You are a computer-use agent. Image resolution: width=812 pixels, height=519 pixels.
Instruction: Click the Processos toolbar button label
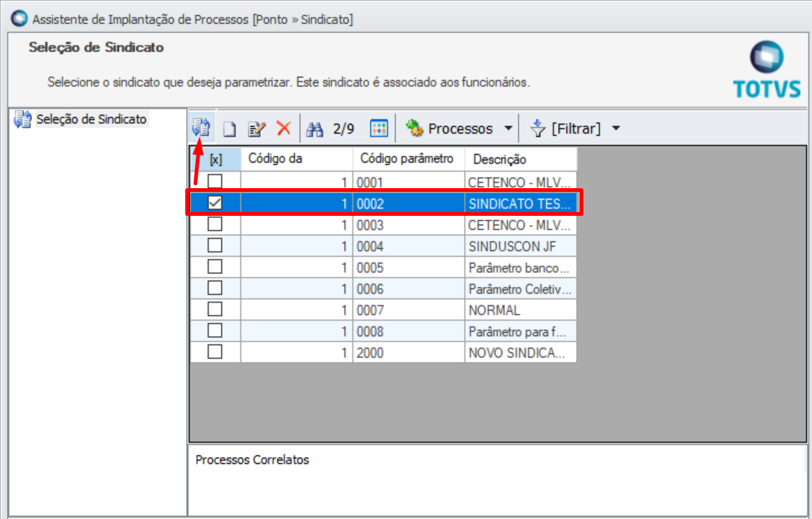(x=460, y=128)
